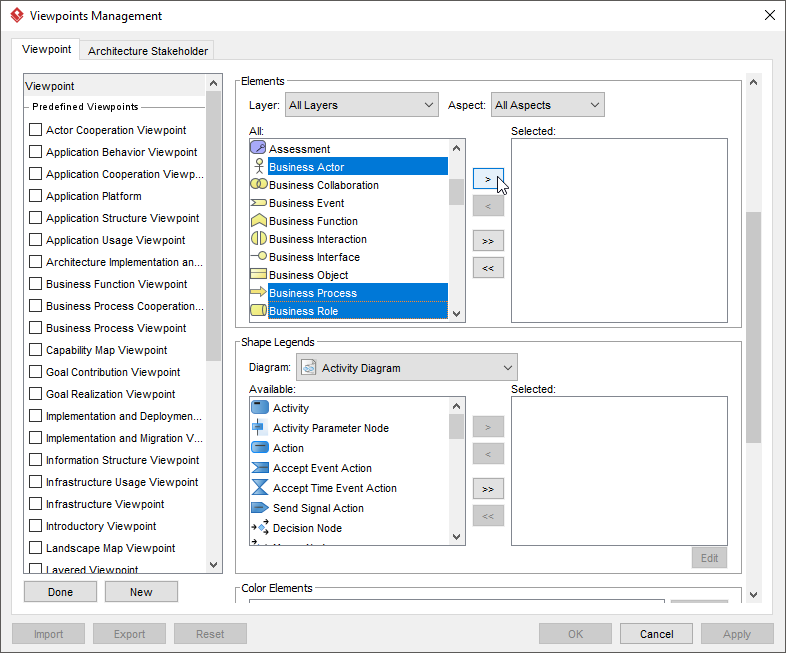The height and width of the screenshot is (653, 786).
Task: Click Shape Legends add all >> button
Action: (x=488, y=489)
